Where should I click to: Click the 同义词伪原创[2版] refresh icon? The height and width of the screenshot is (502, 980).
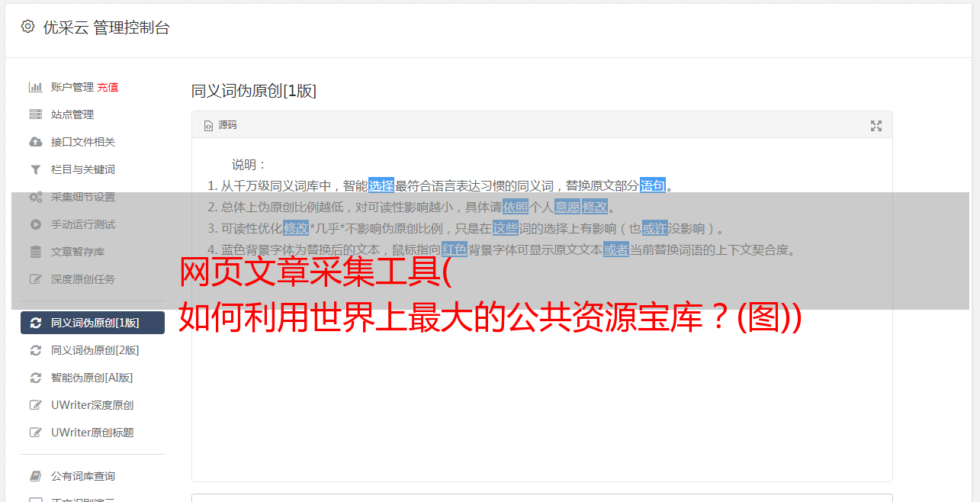point(35,350)
